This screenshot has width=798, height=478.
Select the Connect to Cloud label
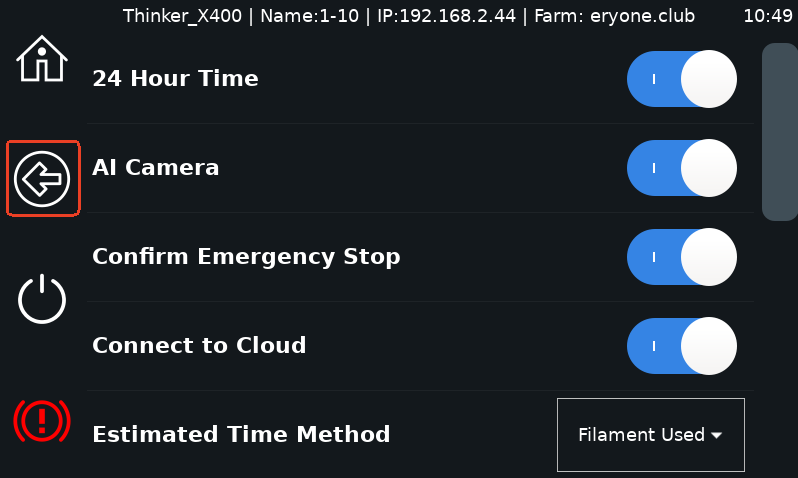[x=199, y=346]
